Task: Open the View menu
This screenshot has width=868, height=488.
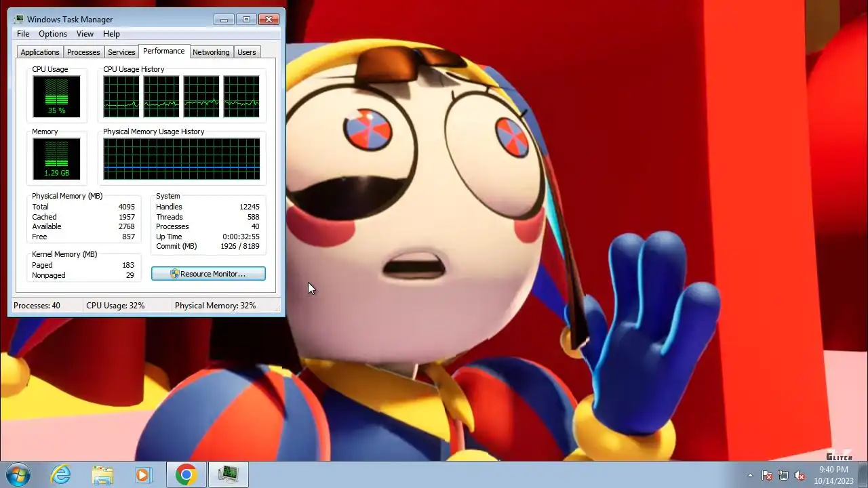Action: [x=85, y=34]
